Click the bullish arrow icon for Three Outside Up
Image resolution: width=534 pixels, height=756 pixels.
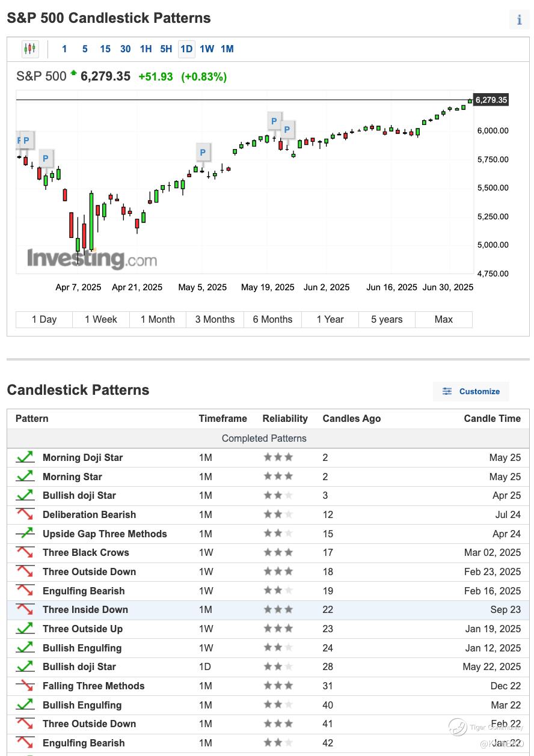tap(25, 629)
